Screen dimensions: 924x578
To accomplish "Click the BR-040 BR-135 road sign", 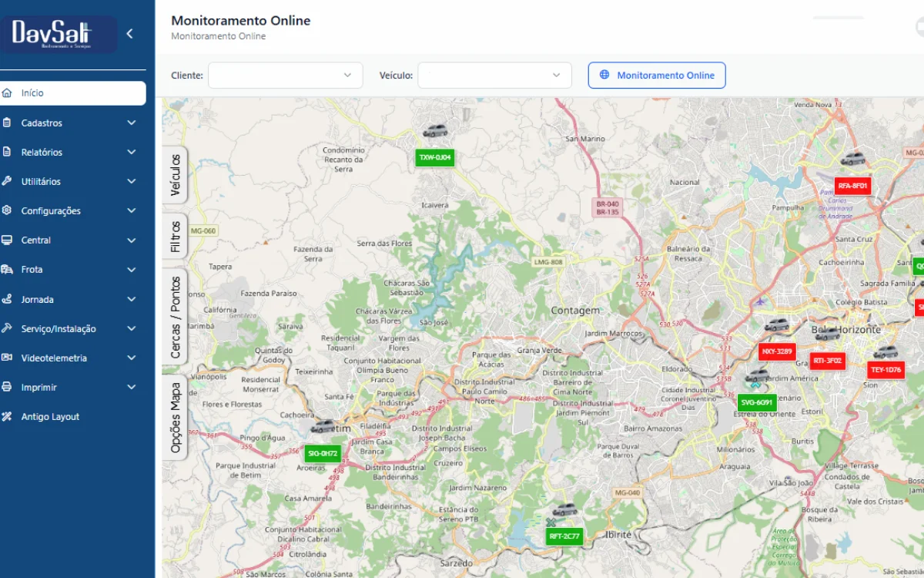I will (608, 207).
